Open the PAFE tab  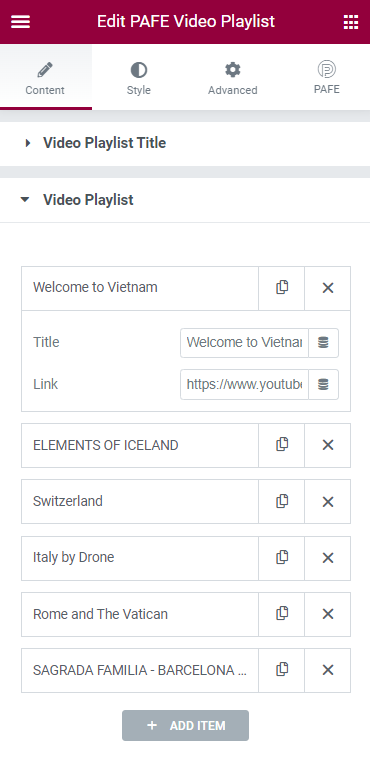327,77
